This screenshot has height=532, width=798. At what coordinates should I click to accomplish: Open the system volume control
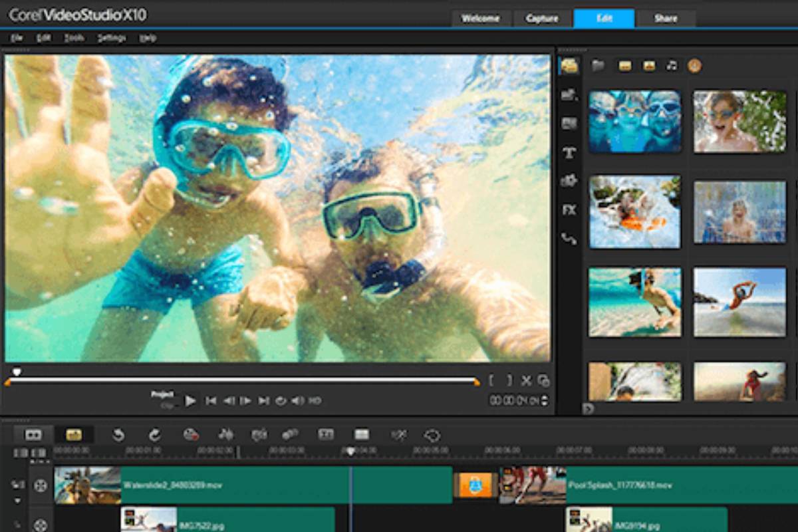tap(298, 401)
